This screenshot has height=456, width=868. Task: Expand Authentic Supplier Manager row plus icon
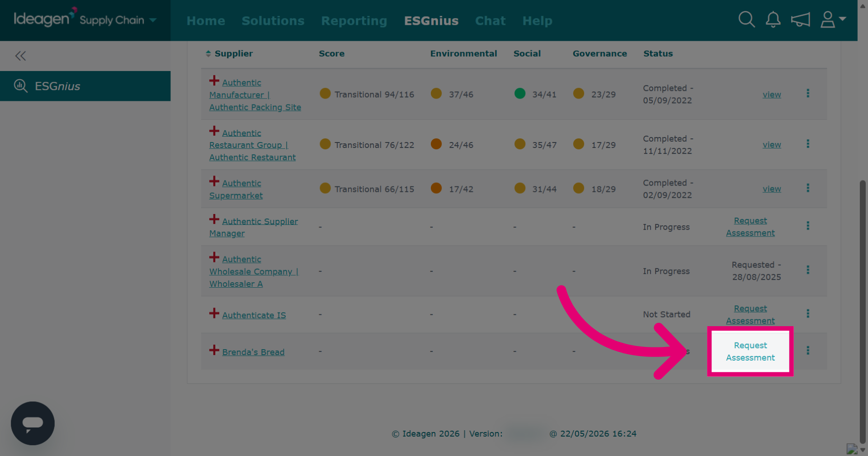(214, 219)
